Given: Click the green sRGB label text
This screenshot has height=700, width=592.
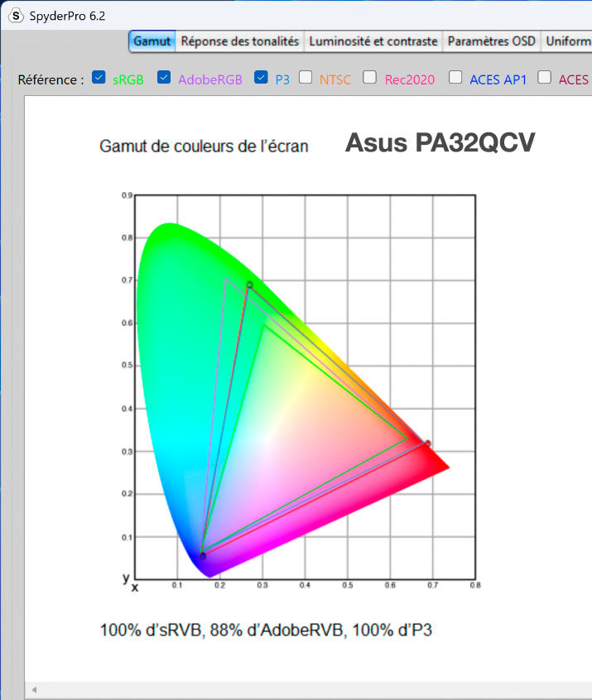Looking at the screenshot, I should pos(128,80).
